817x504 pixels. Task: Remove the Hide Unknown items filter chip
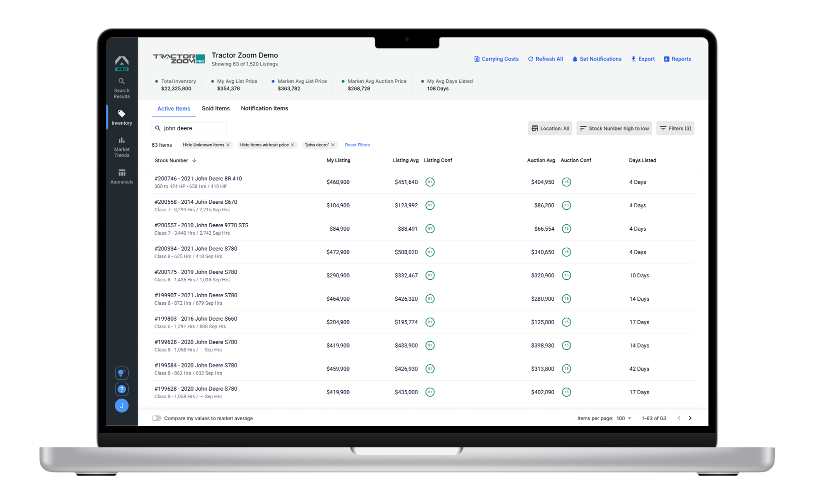[x=228, y=145]
